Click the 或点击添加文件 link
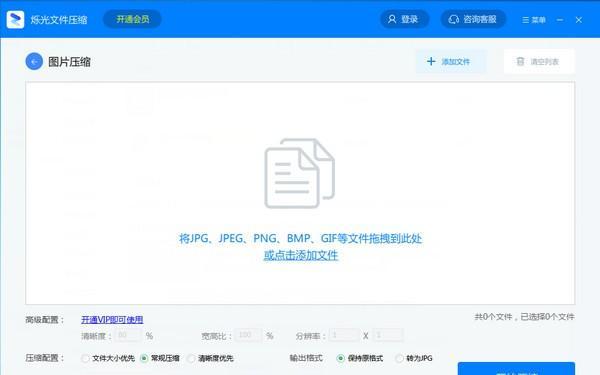This screenshot has width=600, height=375. pos(301,255)
